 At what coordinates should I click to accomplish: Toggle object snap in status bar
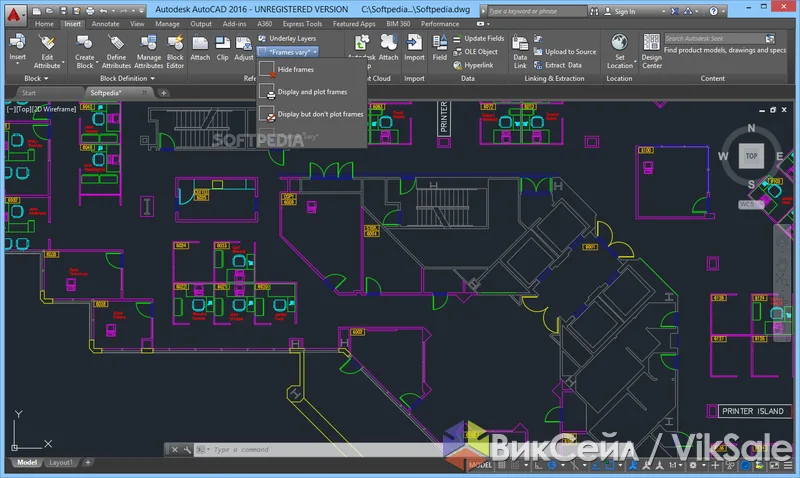[609, 465]
